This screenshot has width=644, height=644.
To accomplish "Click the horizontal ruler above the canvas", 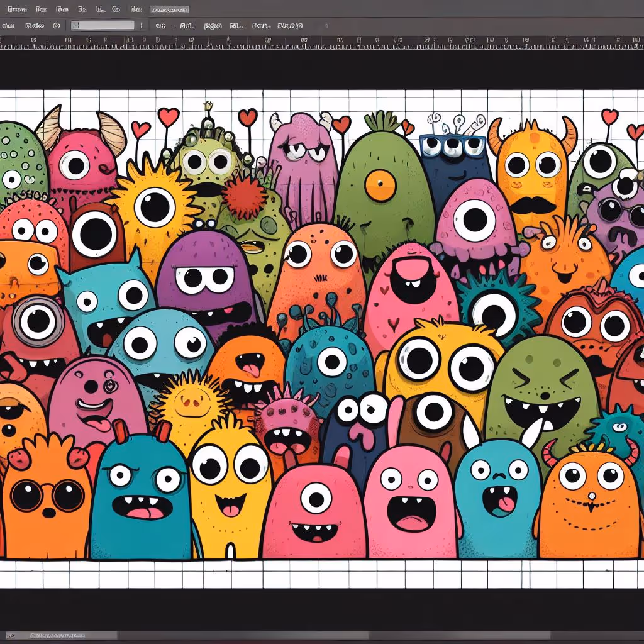I will pyautogui.click(x=322, y=43).
